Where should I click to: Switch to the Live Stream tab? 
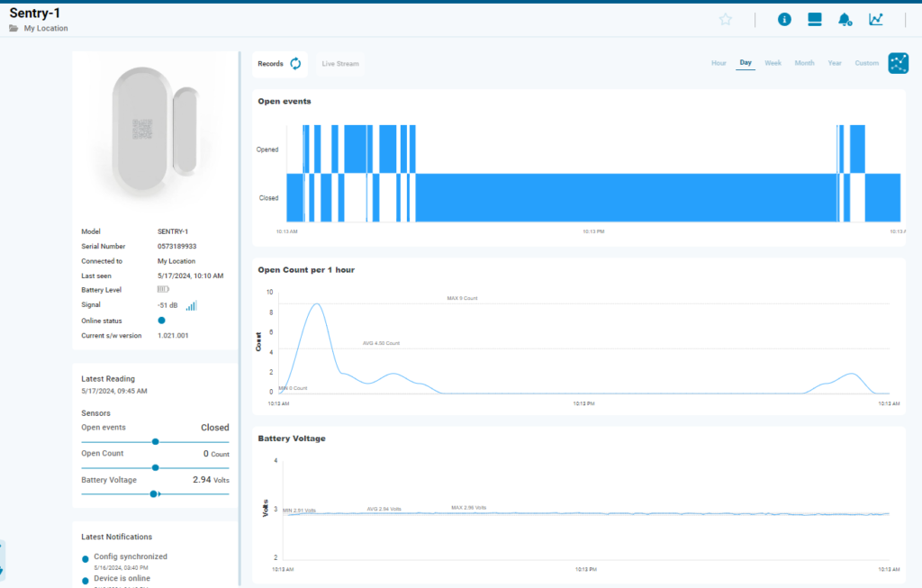[340, 63]
